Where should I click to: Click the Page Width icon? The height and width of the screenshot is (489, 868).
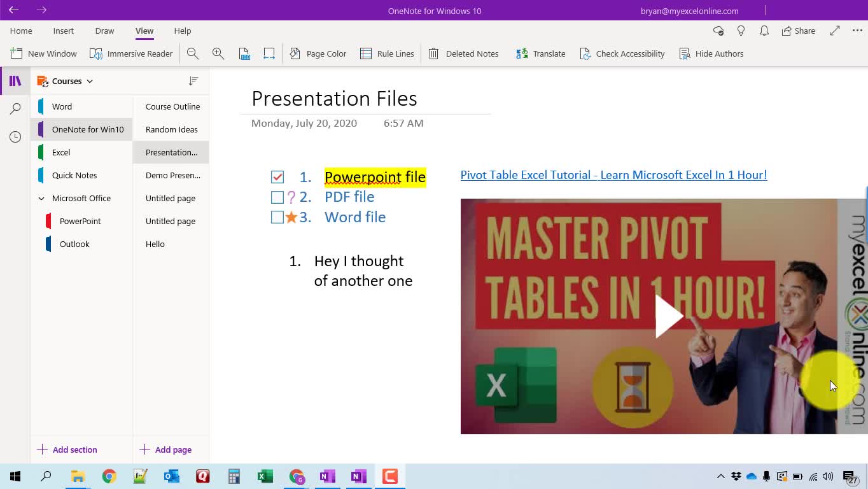pos(269,54)
